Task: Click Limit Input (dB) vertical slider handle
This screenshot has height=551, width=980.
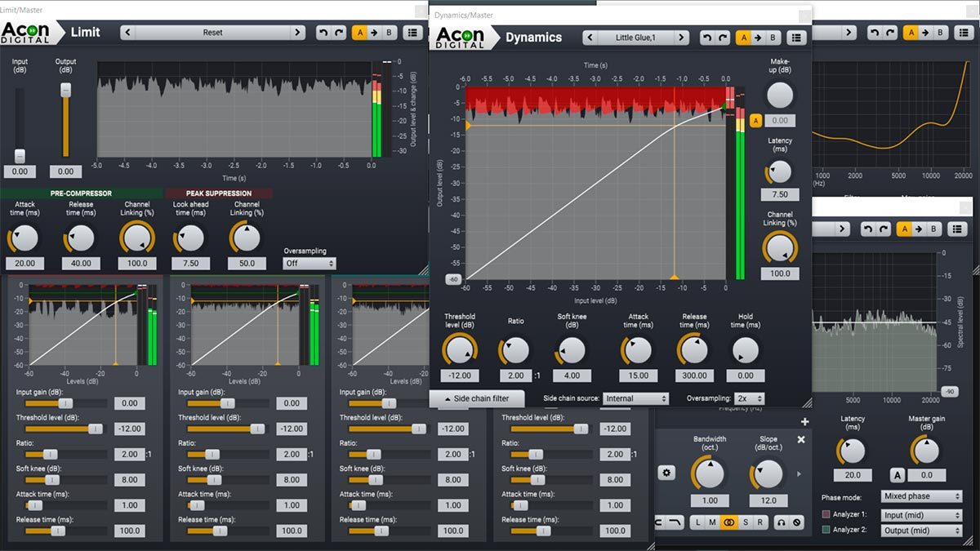Action: coord(20,156)
